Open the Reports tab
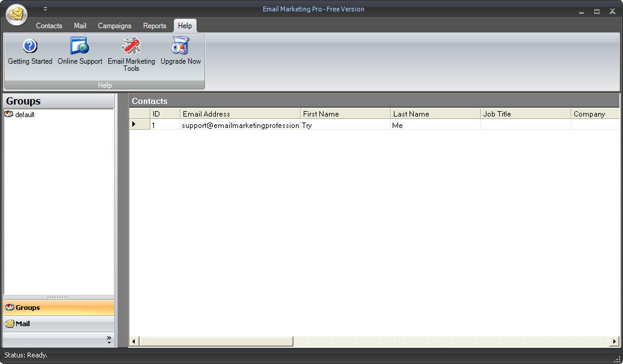The width and height of the screenshot is (623, 364). coord(155,26)
